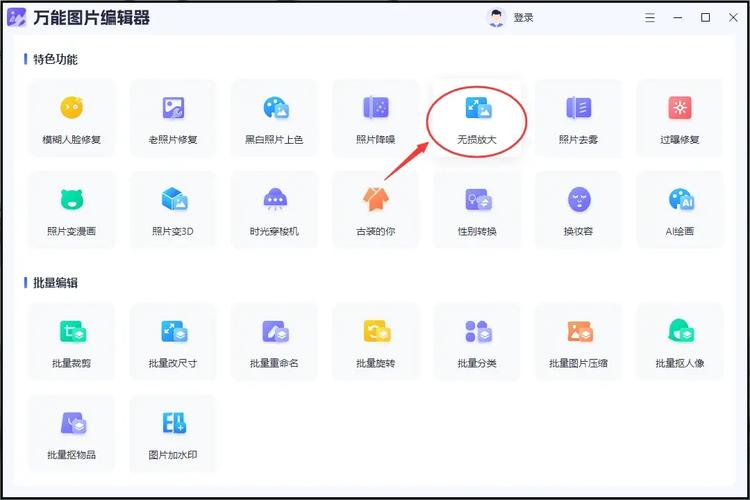Select the 批量抠物品 object cutout tool
Screen dimensions: 750x500
72,433
